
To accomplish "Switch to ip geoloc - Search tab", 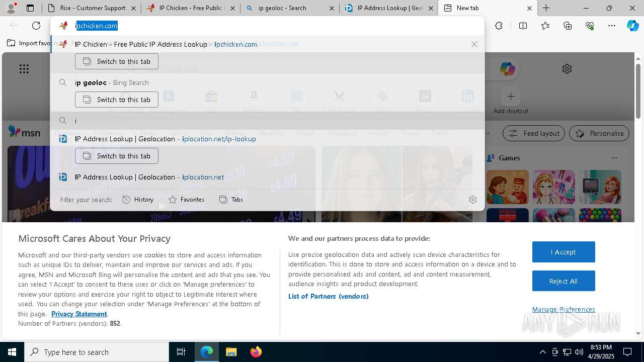I will (290, 8).
